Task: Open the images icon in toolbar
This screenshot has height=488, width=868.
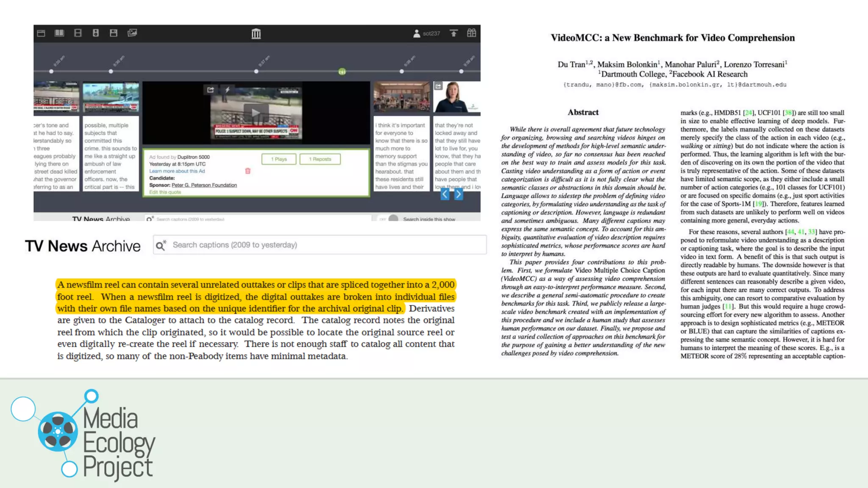Action: coord(132,33)
